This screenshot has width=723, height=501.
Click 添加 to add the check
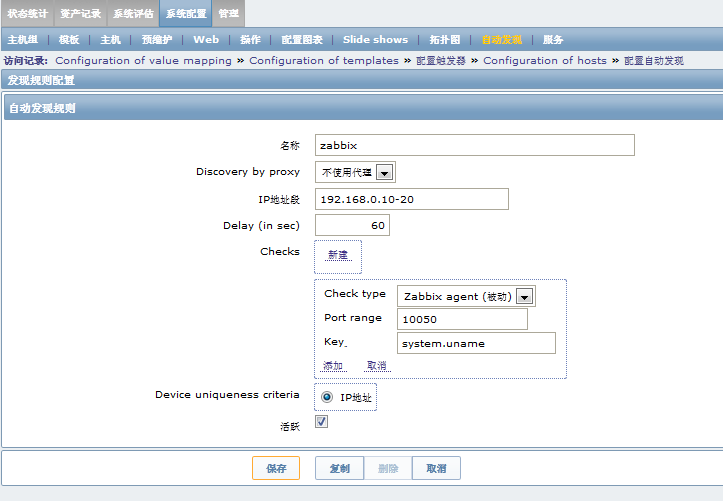(333, 366)
